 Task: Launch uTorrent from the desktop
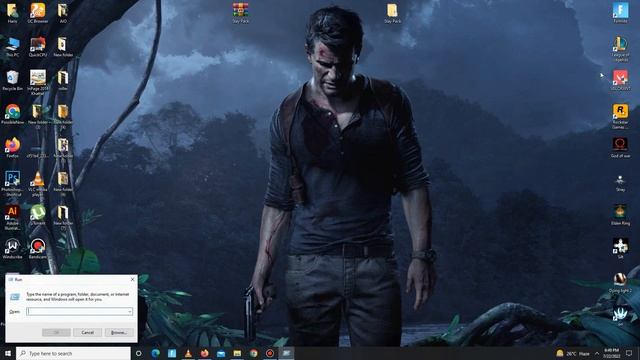coord(38,215)
